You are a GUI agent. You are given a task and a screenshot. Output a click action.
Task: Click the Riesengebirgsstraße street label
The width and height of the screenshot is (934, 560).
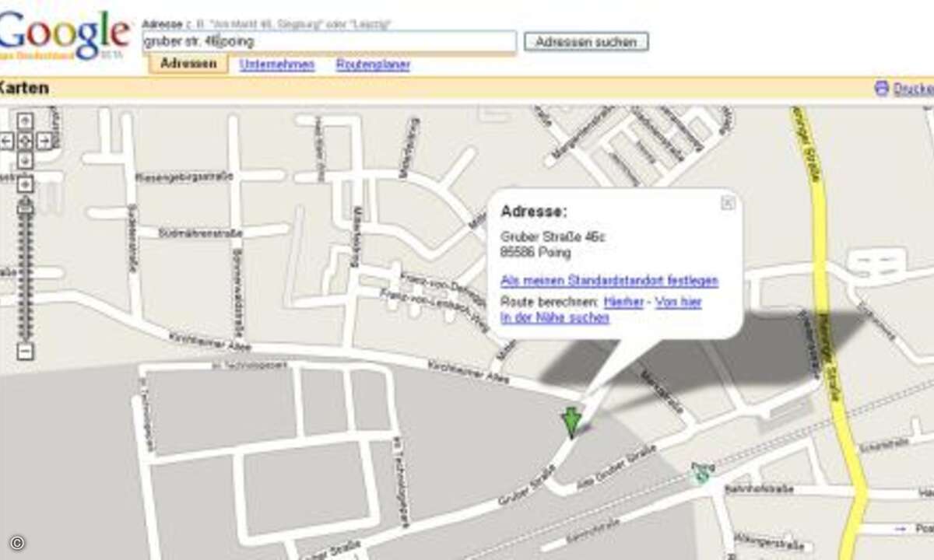coord(184,177)
